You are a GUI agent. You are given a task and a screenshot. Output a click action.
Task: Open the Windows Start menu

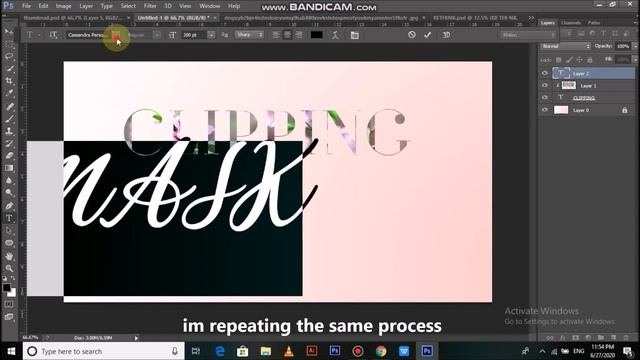click(11, 351)
